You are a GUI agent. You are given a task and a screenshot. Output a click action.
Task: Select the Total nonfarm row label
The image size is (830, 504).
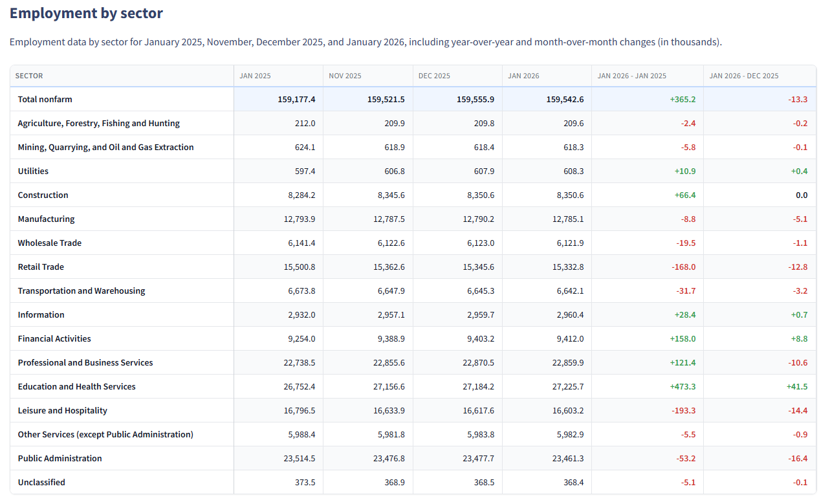45,100
